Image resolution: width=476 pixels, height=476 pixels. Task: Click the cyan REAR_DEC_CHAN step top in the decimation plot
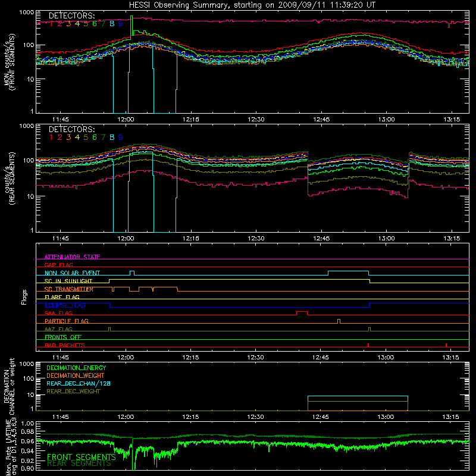358,396
